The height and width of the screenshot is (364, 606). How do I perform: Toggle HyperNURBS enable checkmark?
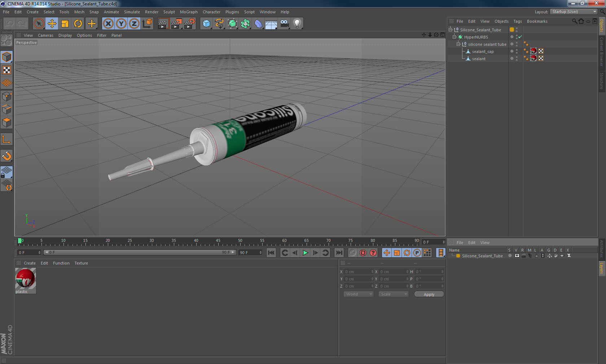[x=520, y=37]
